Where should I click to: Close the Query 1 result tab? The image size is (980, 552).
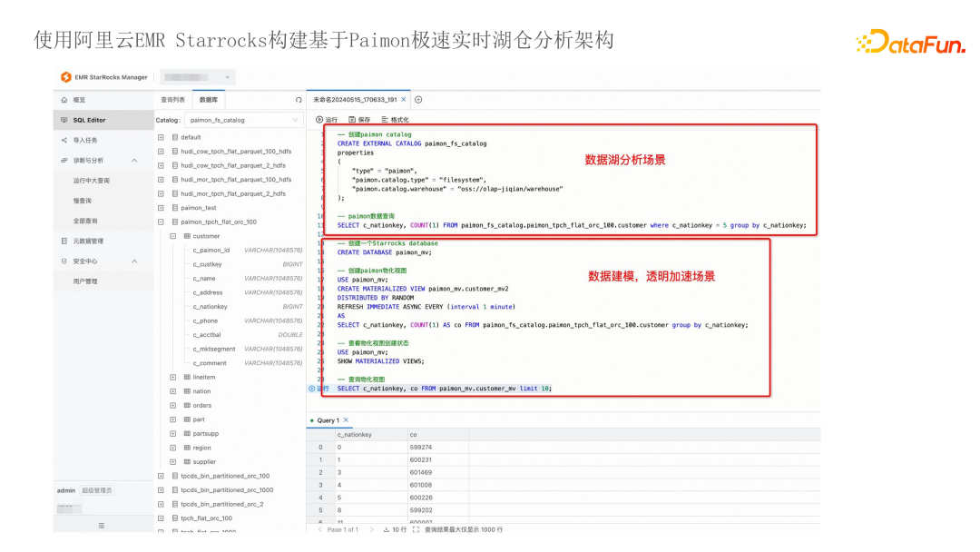point(346,420)
